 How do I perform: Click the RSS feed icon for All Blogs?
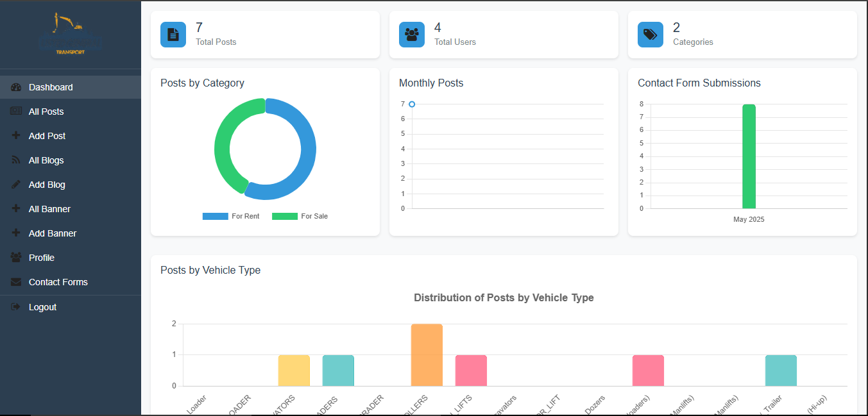[x=16, y=160]
